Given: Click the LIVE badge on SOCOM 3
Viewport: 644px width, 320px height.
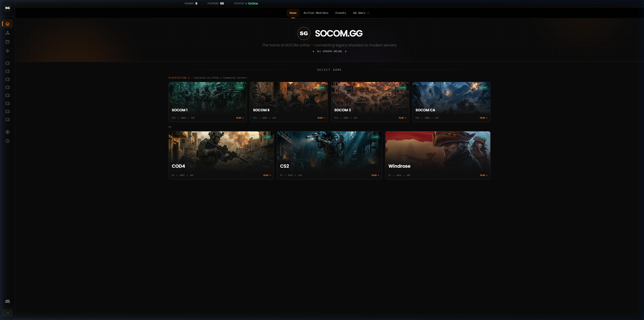Looking at the screenshot, I should click(403, 88).
